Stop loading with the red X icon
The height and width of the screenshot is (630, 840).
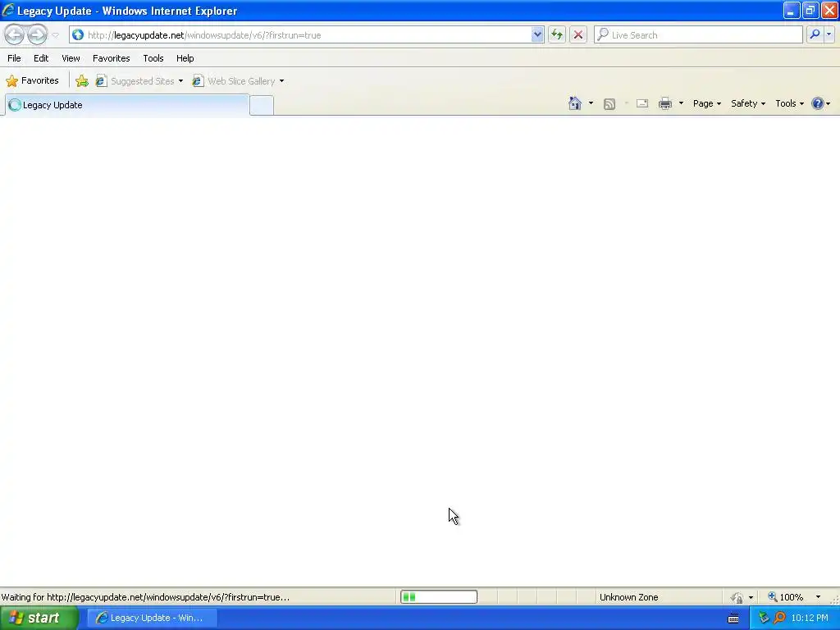coord(578,35)
